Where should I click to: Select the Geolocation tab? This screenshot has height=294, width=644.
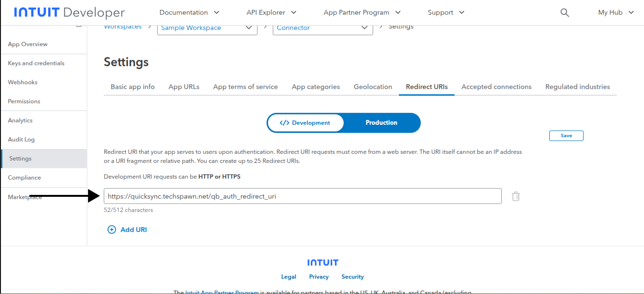point(373,87)
